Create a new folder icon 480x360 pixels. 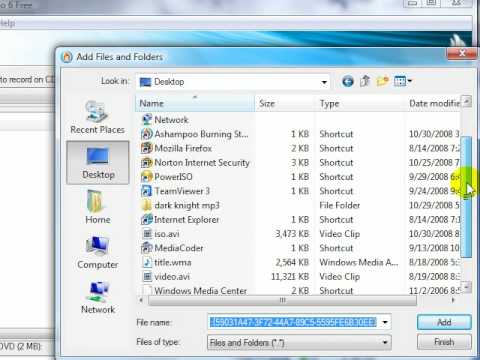pyautogui.click(x=382, y=81)
